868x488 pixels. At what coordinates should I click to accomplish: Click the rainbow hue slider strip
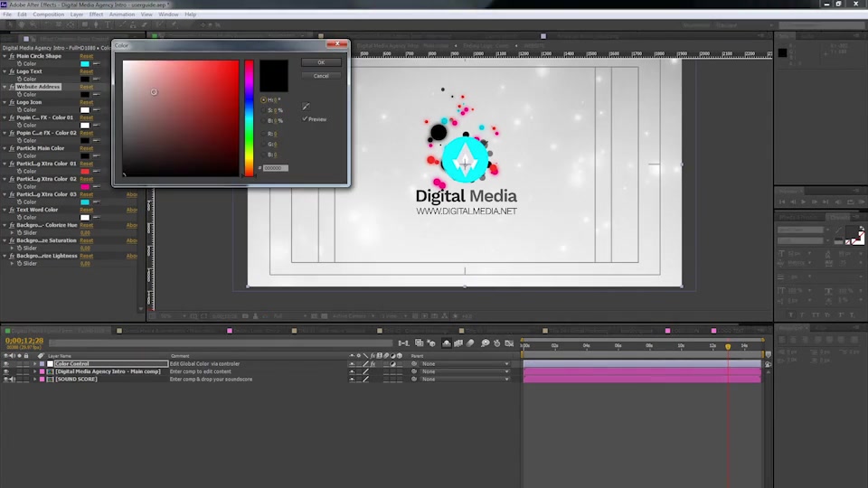(x=250, y=118)
